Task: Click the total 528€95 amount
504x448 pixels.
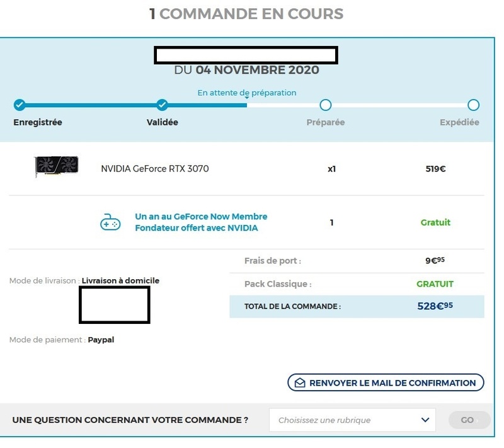Action: [435, 306]
